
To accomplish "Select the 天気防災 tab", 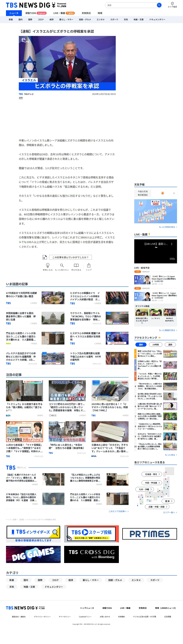I will [x=86, y=13].
